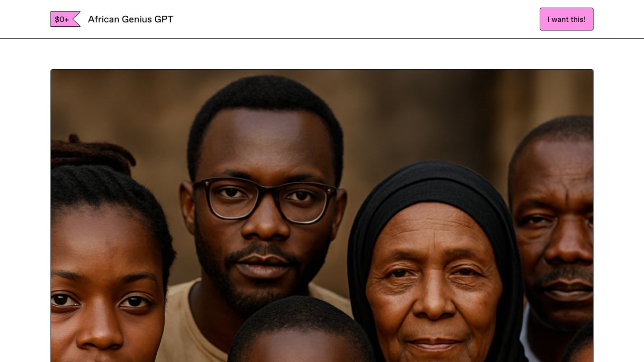
Task: Click the dreadlock bun on the left woman
Action: tap(91, 153)
